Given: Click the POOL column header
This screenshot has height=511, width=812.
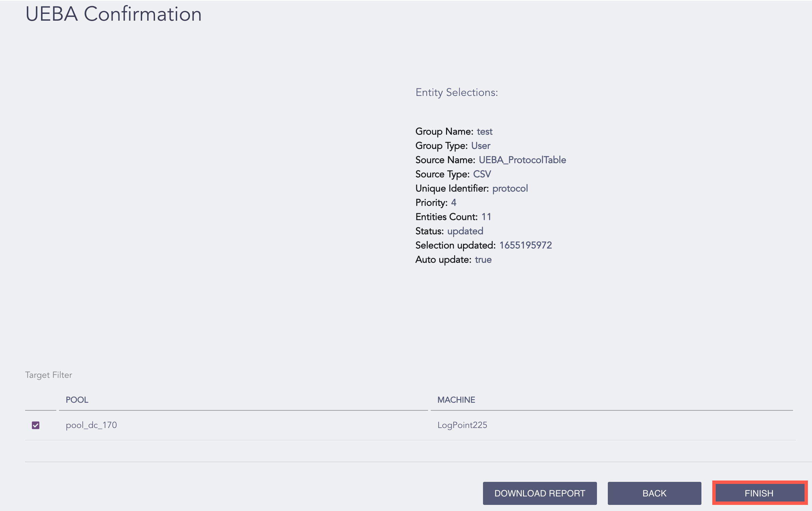Looking at the screenshot, I should coord(77,400).
